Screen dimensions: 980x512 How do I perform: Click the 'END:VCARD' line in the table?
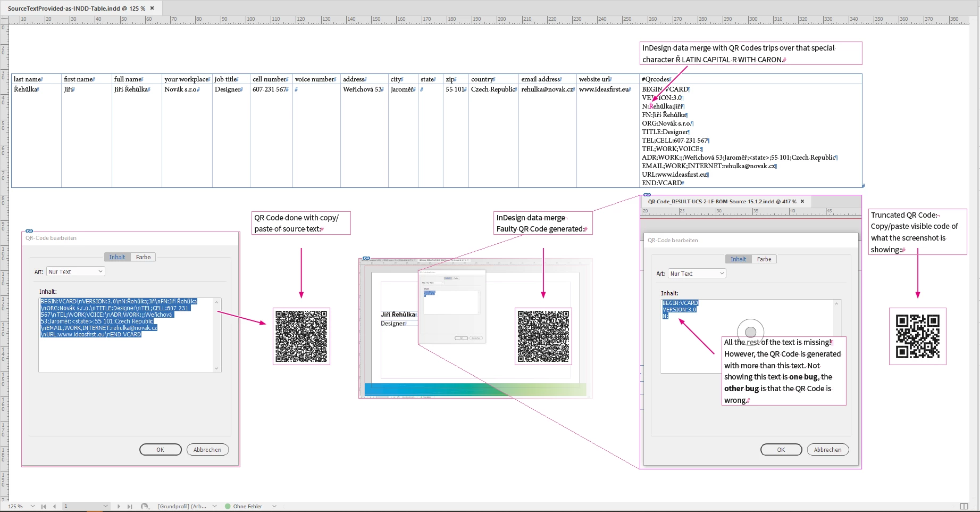tap(662, 183)
